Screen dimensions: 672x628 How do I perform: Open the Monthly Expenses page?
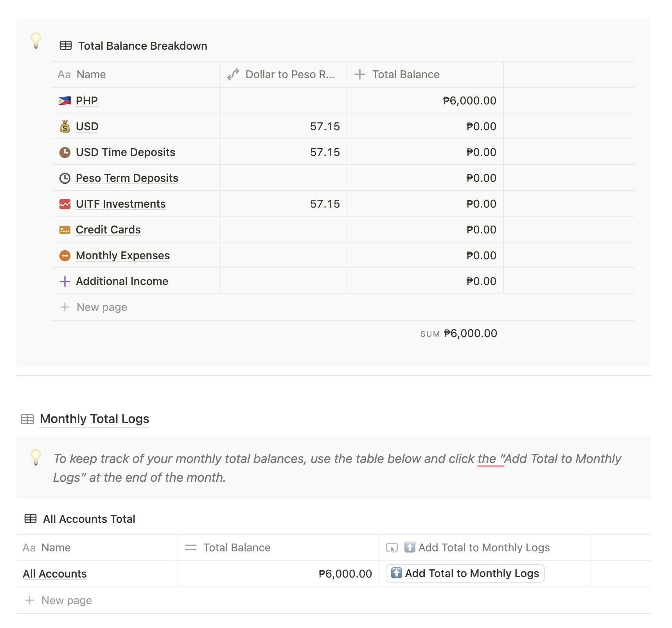point(123,255)
